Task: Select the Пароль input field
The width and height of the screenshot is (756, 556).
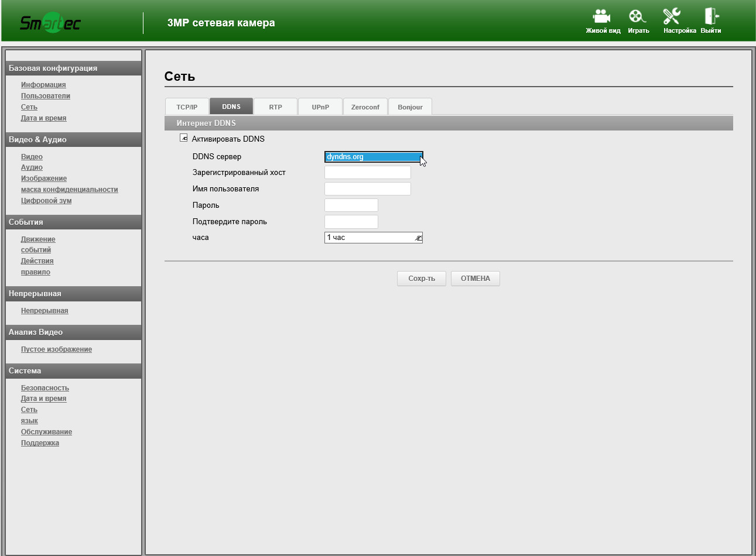Action: (351, 205)
